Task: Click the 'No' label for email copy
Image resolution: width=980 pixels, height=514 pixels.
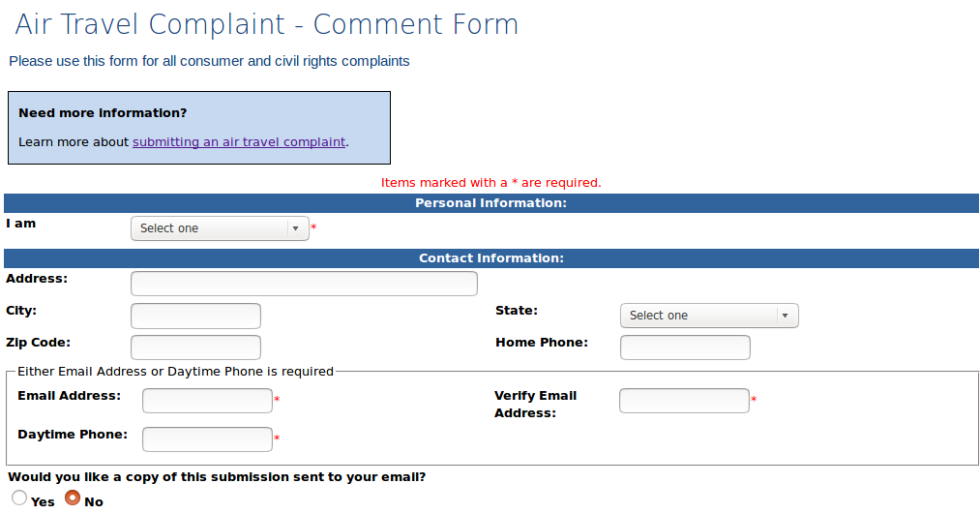Action: tap(94, 502)
